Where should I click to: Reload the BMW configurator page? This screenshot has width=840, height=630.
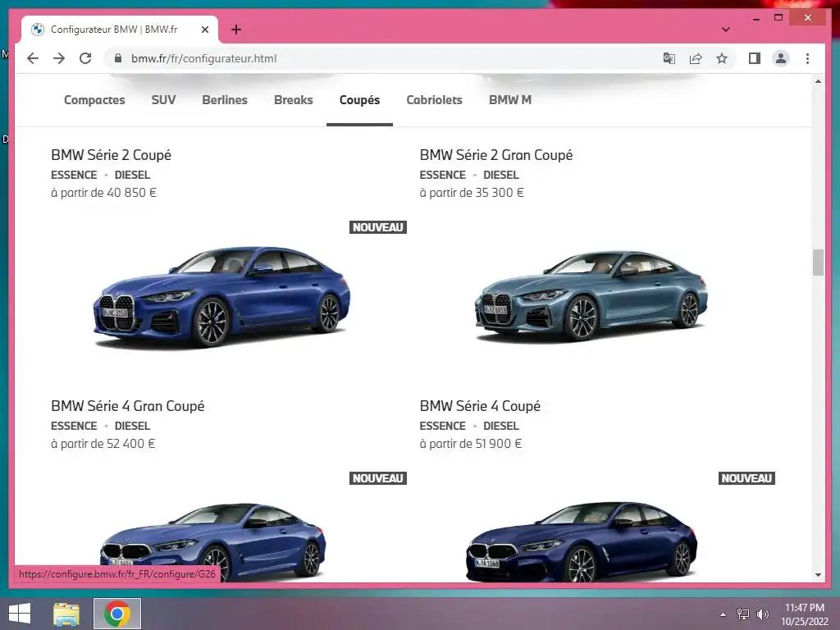(85, 58)
